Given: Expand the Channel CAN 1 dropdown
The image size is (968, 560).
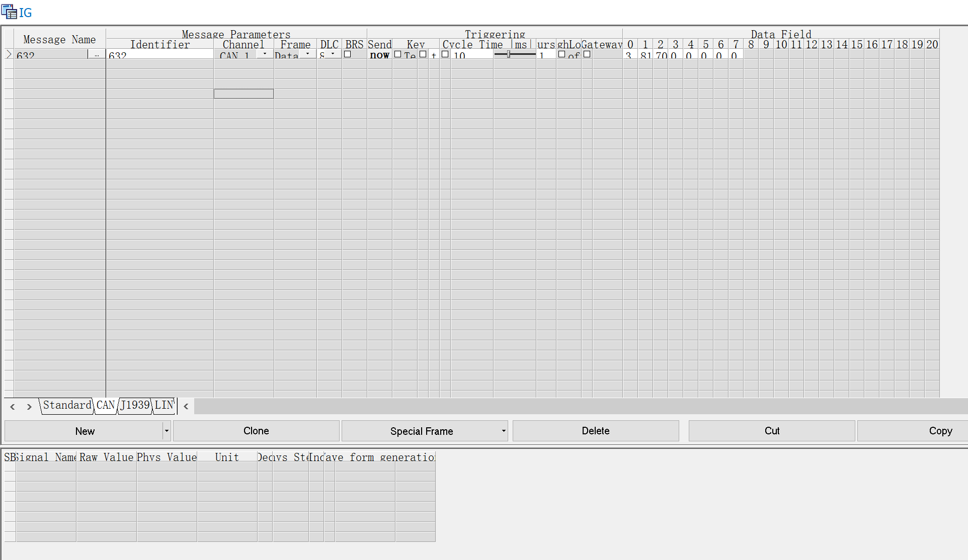Looking at the screenshot, I should pyautogui.click(x=265, y=54).
